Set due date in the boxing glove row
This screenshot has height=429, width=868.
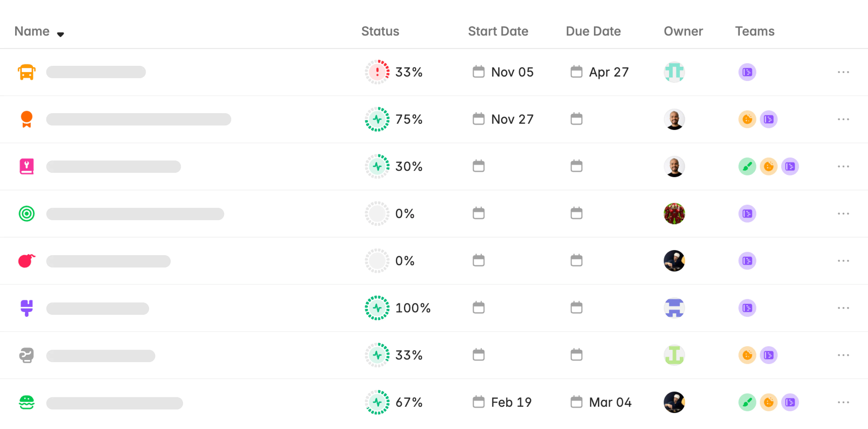576,354
